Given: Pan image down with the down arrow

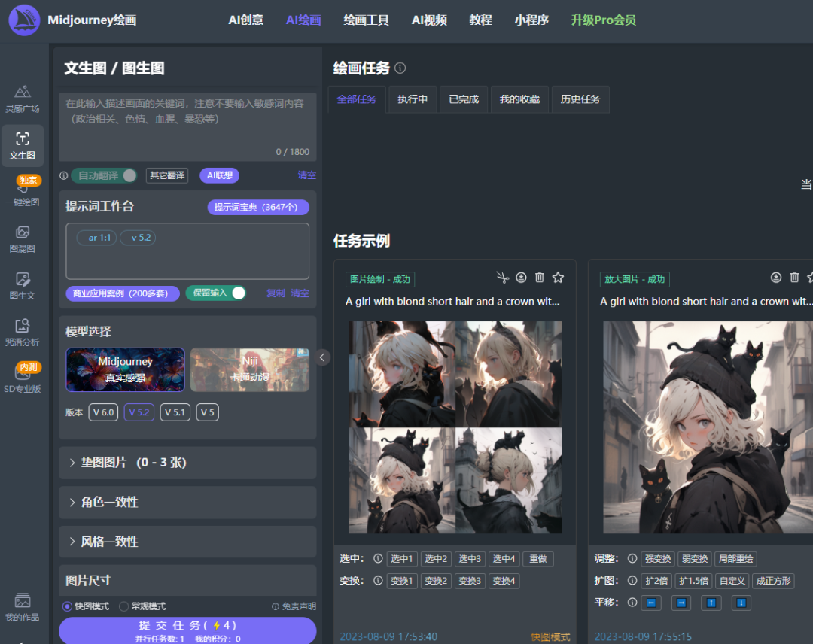Looking at the screenshot, I should 741,603.
